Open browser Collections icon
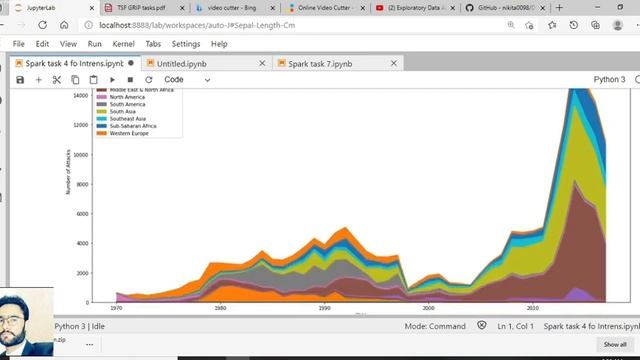This screenshot has height=360, width=640. pyautogui.click(x=596, y=25)
